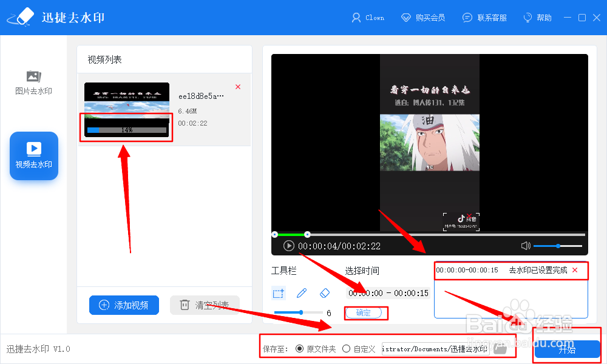Click 开始 start button
607x364 pixels.
point(567,349)
